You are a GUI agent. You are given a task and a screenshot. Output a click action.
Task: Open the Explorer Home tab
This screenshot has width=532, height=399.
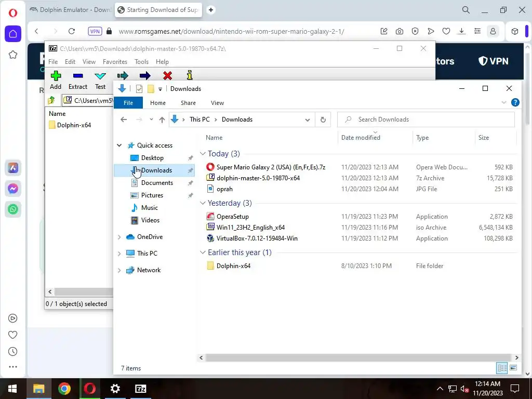(158, 103)
